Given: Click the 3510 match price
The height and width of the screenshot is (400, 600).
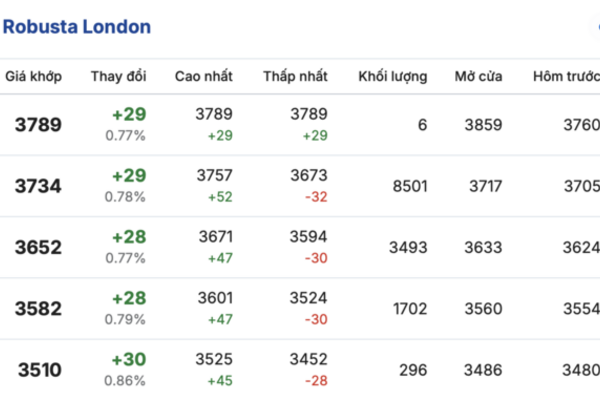Looking at the screenshot, I should (38, 370).
